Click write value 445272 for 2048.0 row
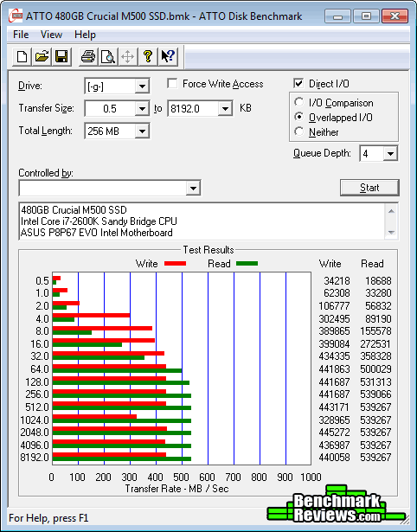 point(334,432)
